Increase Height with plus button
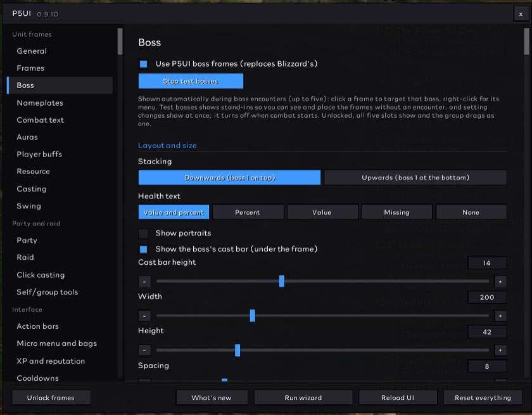Image resolution: width=532 pixels, height=415 pixels. 500,350
